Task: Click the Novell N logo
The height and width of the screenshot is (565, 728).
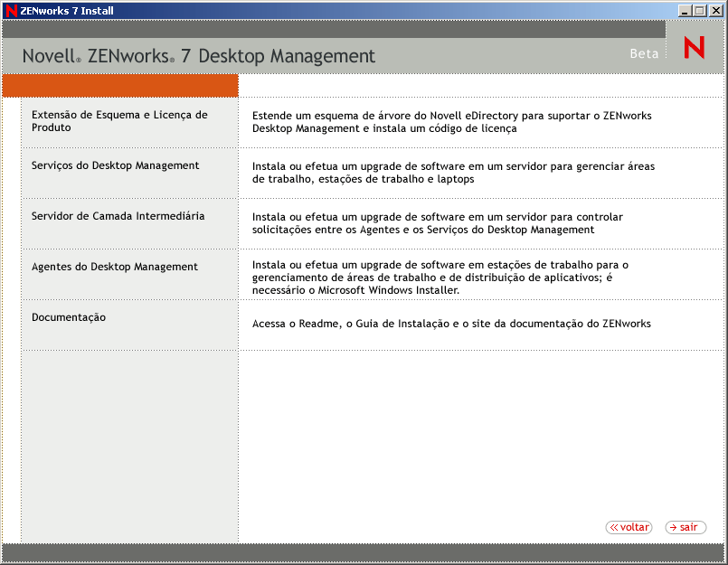Action: pyautogui.click(x=693, y=48)
